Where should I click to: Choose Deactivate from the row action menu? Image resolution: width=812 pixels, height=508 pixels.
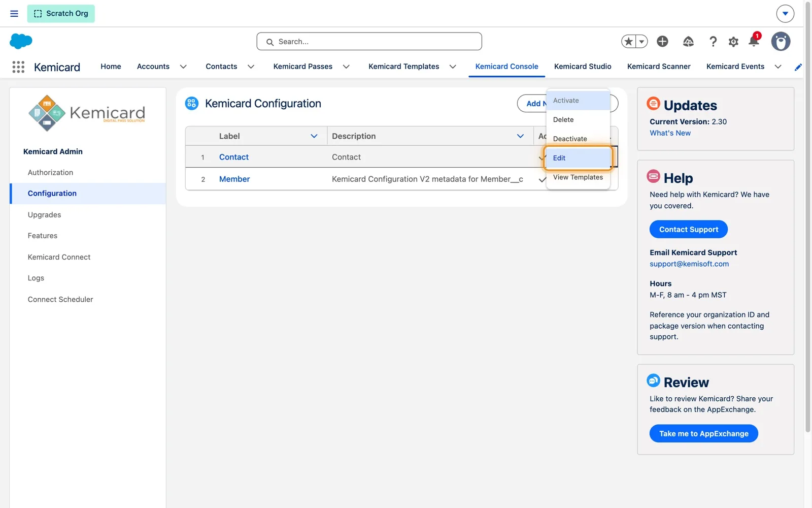(x=578, y=139)
